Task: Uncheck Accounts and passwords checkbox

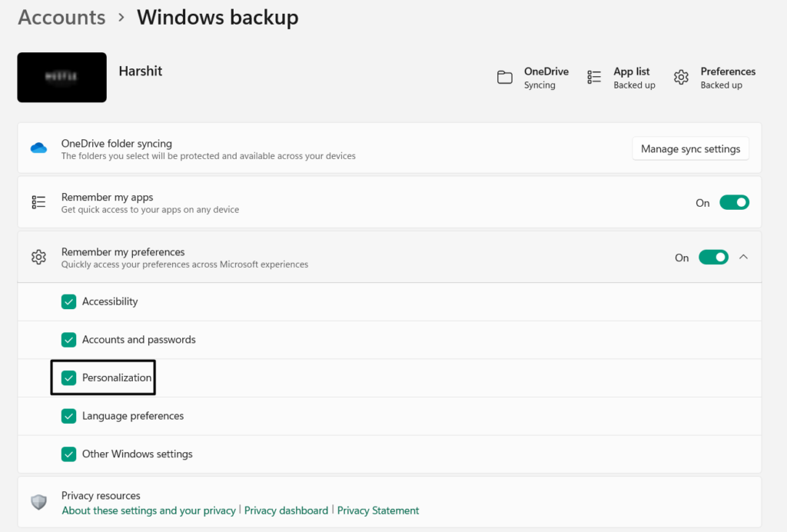Action: point(69,340)
